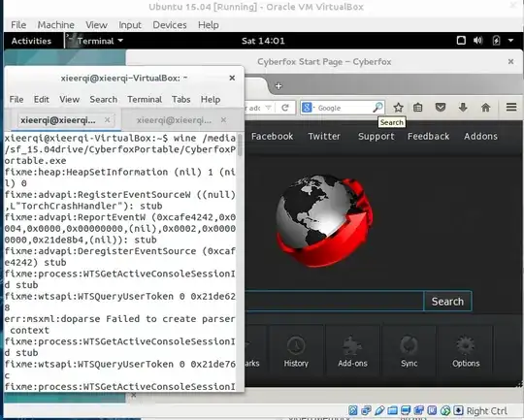Open terminal Terminal menu

click(145, 99)
